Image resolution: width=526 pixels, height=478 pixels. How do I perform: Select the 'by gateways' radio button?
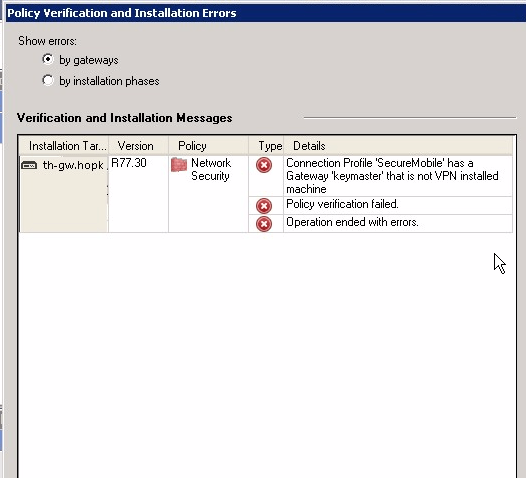(48, 59)
